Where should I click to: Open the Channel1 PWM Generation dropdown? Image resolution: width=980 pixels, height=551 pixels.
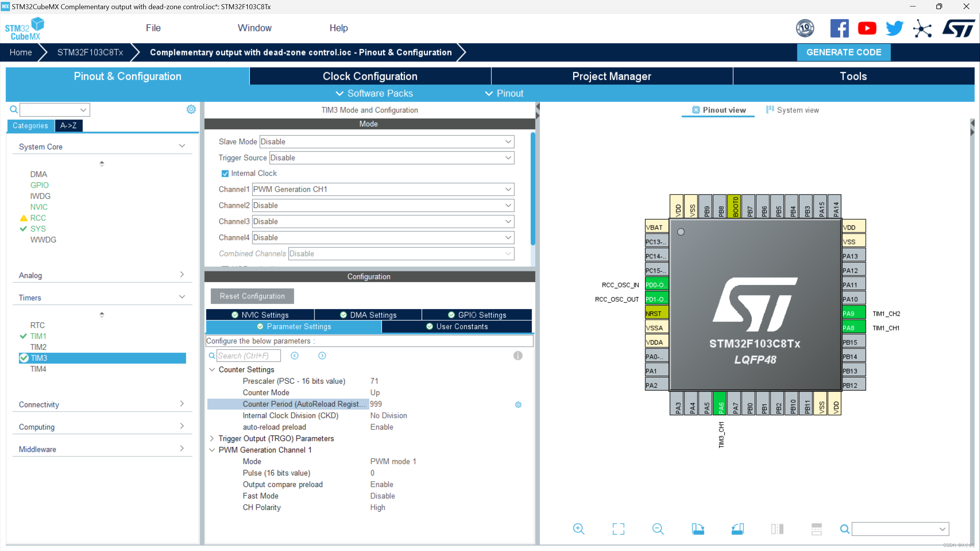[383, 189]
